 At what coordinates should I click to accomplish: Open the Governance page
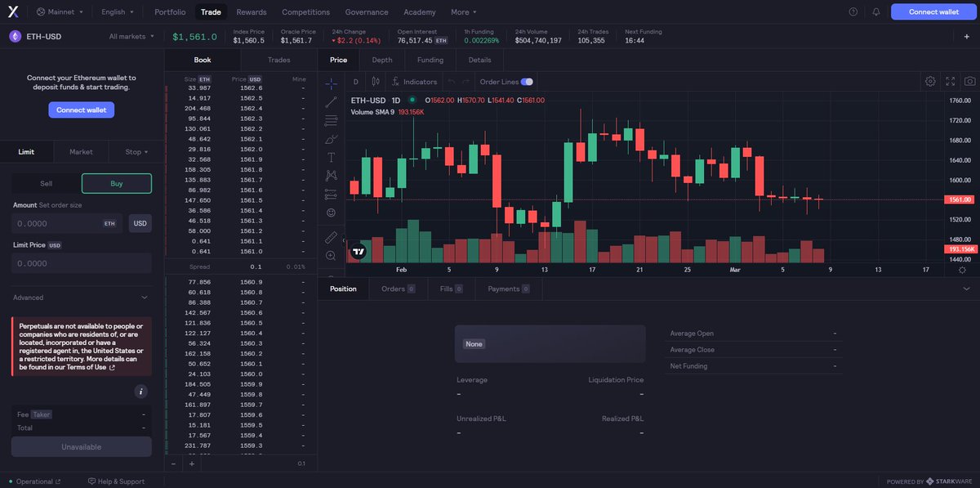(x=367, y=12)
